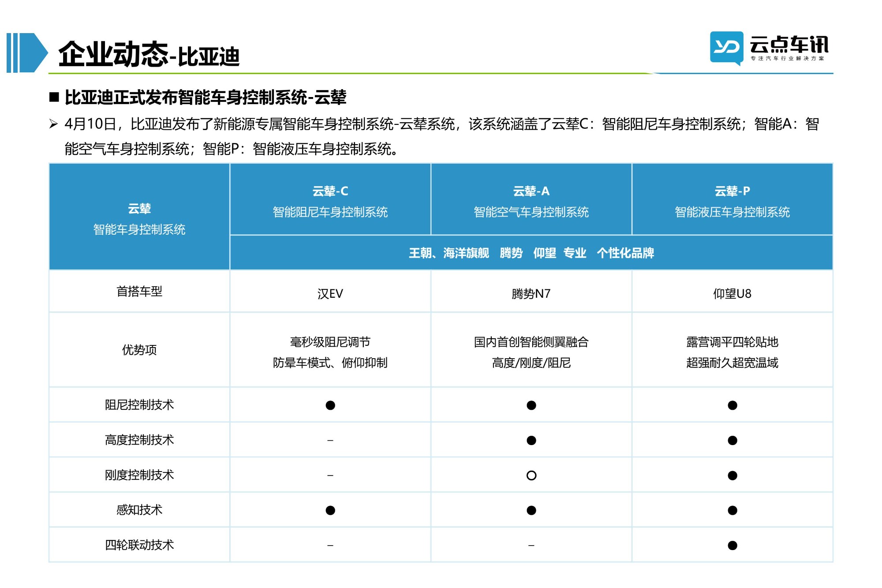Click the 个性化品牌 label in the brand row
Screen dimensions: 882x588
click(625, 253)
